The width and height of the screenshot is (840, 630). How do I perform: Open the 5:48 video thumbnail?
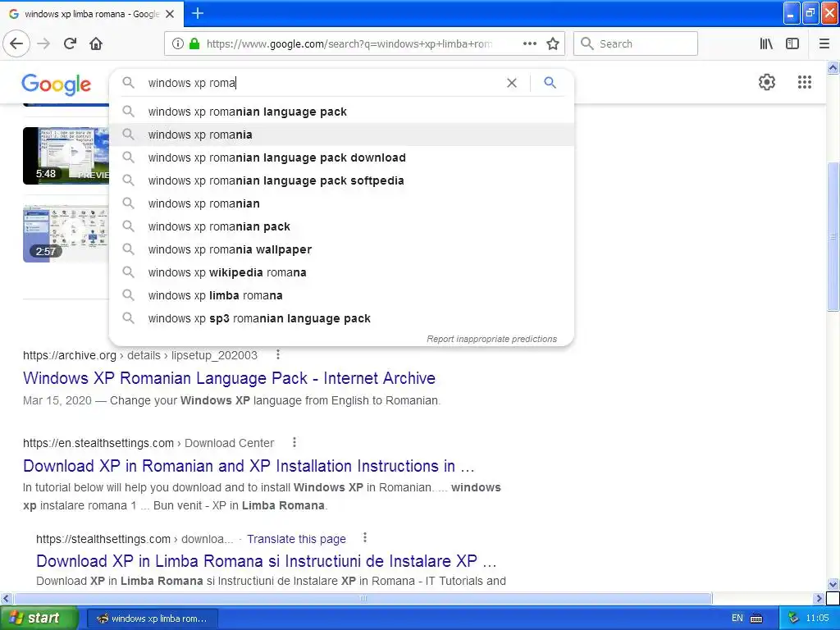(x=66, y=156)
